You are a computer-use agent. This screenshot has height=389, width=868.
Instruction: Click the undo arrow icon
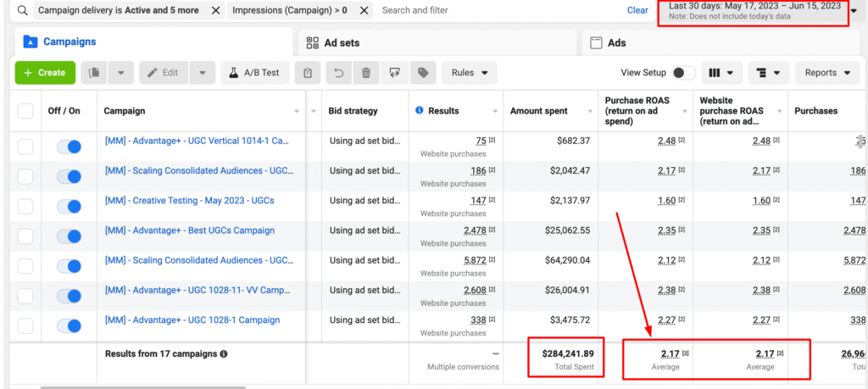(x=339, y=73)
